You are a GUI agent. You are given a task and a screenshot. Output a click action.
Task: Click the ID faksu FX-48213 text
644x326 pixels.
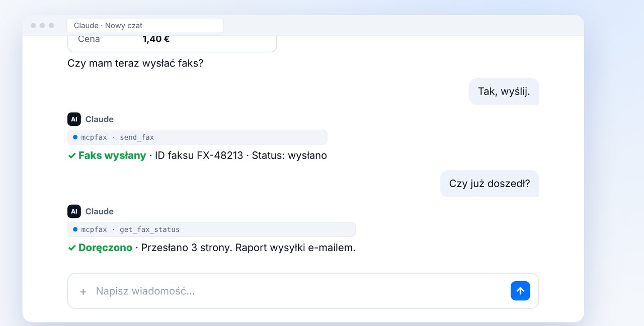199,155
